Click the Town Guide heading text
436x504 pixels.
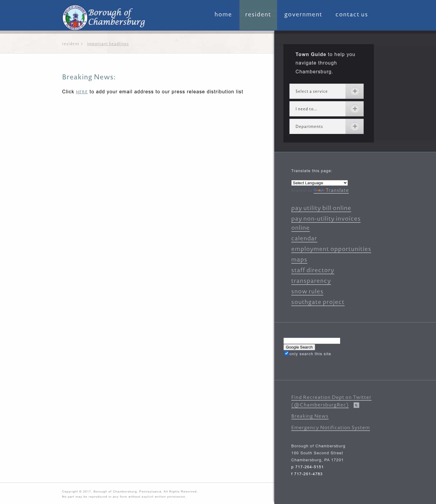pyautogui.click(x=311, y=54)
